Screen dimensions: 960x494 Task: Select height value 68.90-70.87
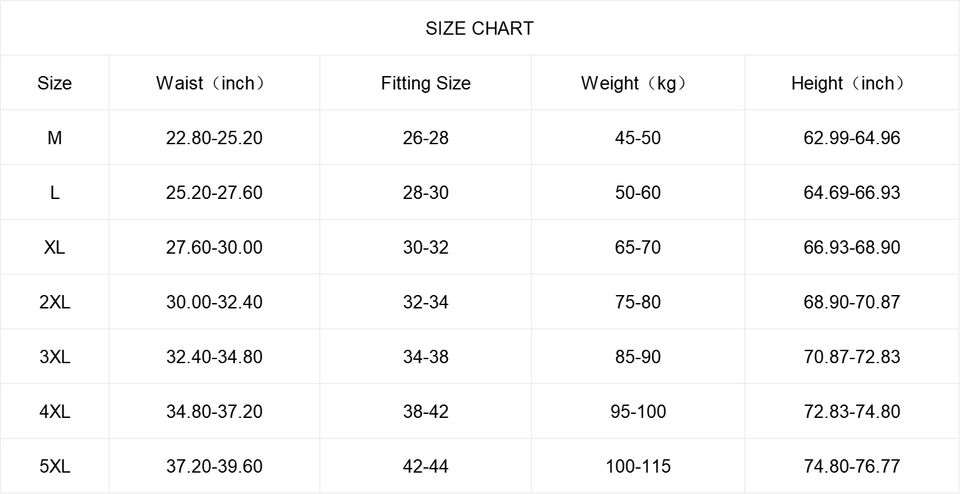[x=851, y=302]
